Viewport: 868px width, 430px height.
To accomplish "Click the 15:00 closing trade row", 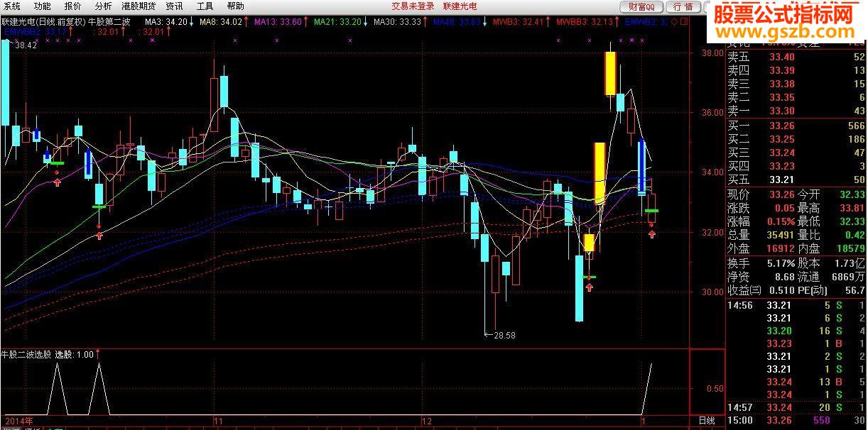I will [x=797, y=420].
